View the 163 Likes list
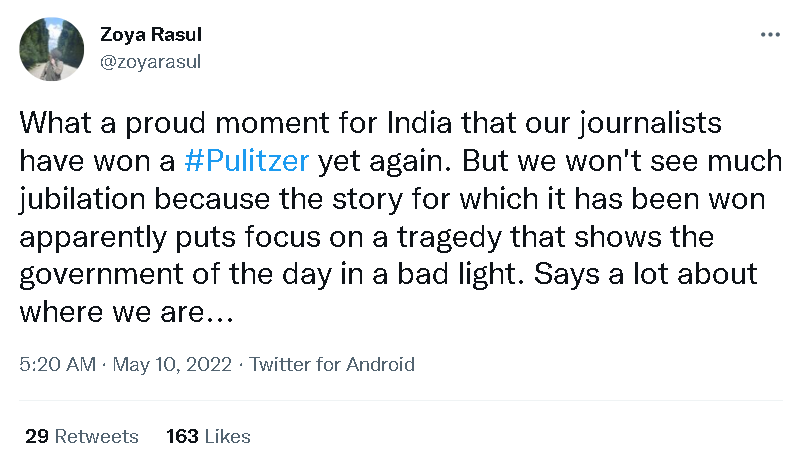803x460 pixels. [x=208, y=437]
